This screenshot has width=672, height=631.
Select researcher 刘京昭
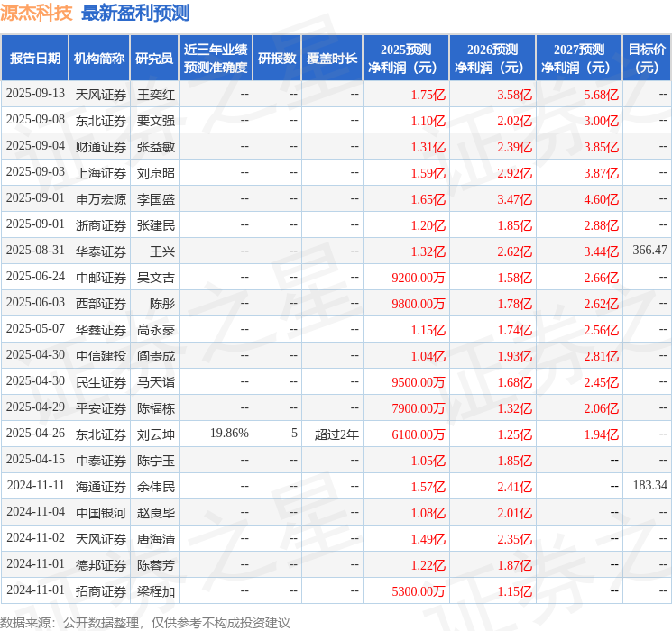[155, 173]
